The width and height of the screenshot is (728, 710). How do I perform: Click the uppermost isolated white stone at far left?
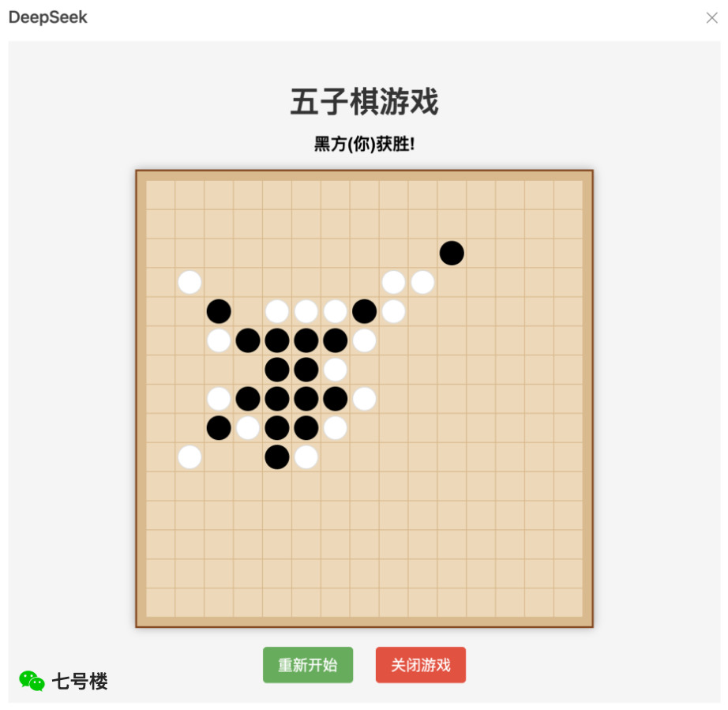[190, 282]
